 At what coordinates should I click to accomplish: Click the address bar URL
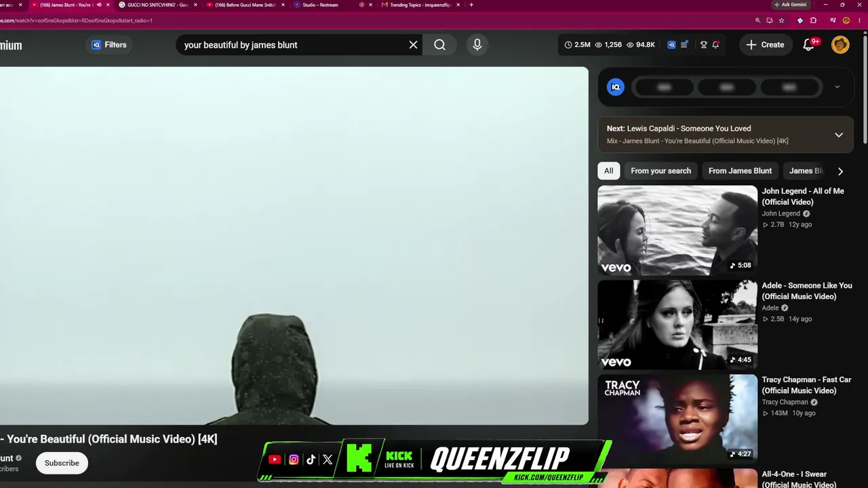[76, 20]
